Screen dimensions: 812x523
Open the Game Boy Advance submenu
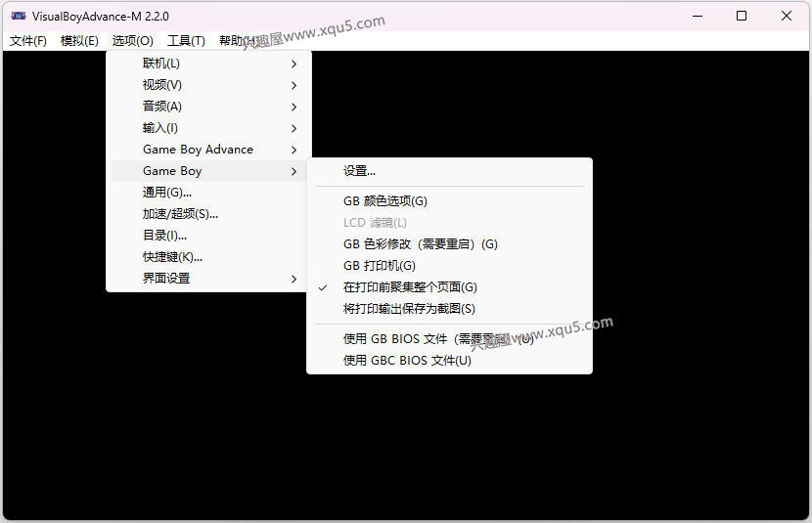coord(208,150)
